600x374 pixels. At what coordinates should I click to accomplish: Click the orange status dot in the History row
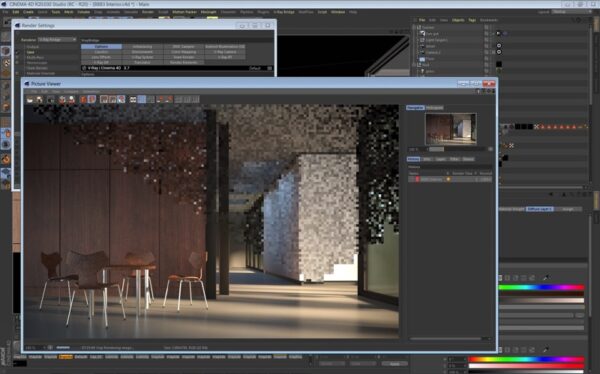[x=448, y=179]
